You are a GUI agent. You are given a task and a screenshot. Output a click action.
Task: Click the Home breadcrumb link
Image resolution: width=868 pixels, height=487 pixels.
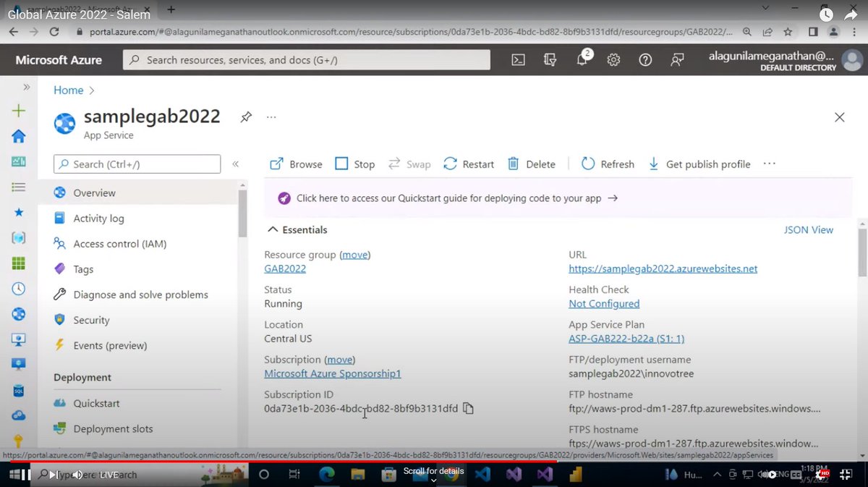68,90
